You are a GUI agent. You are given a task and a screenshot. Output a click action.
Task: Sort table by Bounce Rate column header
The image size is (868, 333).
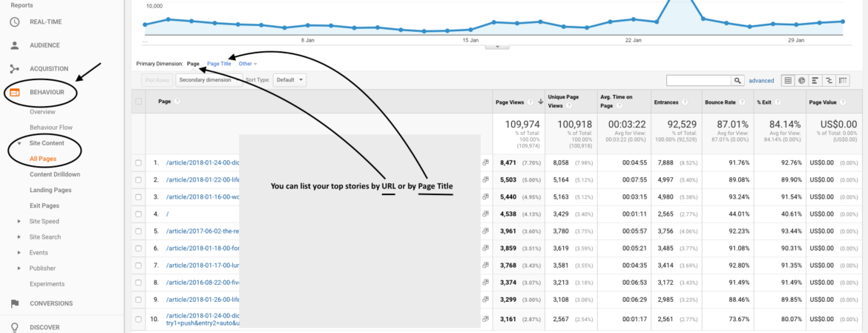[x=719, y=102]
